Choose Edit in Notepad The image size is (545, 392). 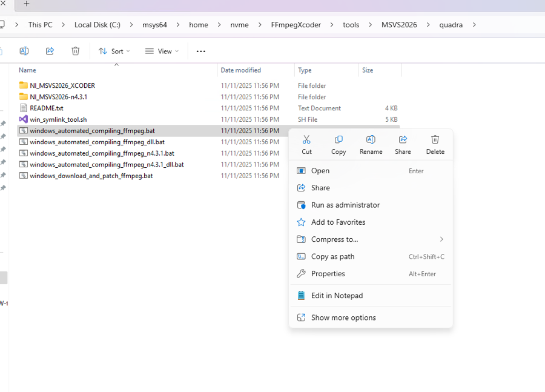[371, 296]
